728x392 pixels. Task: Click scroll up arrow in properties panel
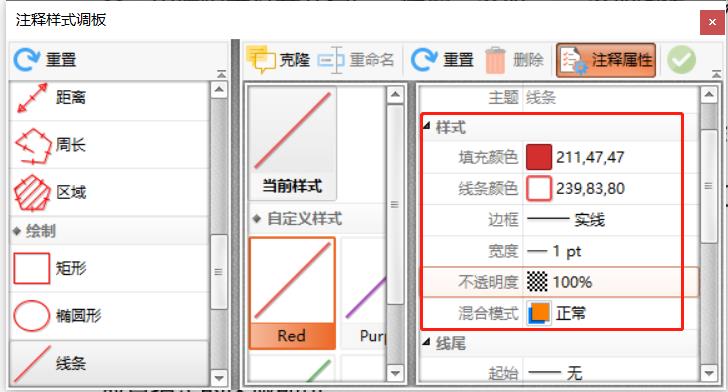[708, 95]
